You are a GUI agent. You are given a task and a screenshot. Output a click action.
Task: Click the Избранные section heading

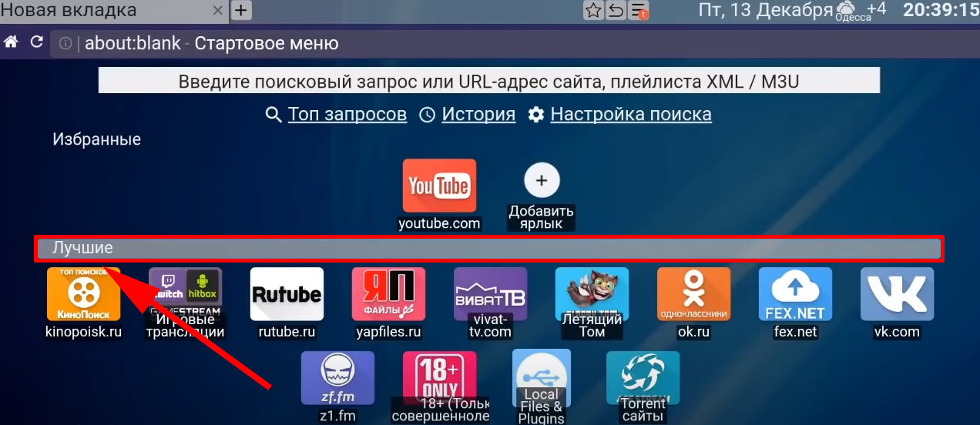pyautogui.click(x=96, y=139)
